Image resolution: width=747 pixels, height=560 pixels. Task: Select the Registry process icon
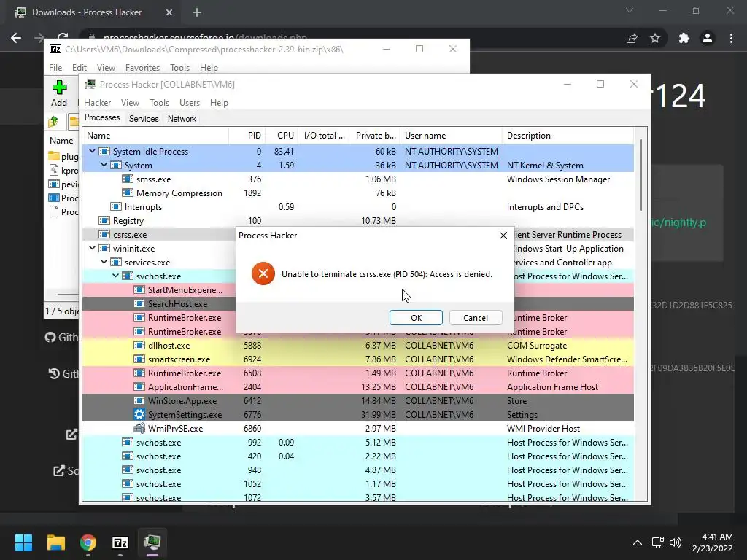click(104, 220)
